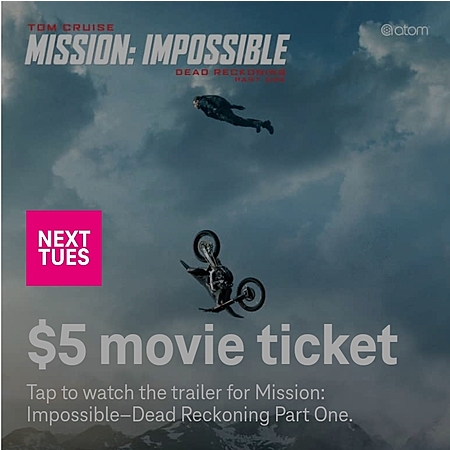Click the motorcycle's lower wheel

(x=252, y=294)
